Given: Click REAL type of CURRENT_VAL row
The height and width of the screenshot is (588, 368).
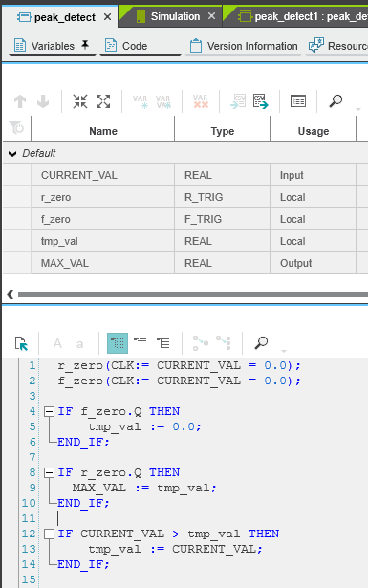Looking at the screenshot, I should (222, 175).
